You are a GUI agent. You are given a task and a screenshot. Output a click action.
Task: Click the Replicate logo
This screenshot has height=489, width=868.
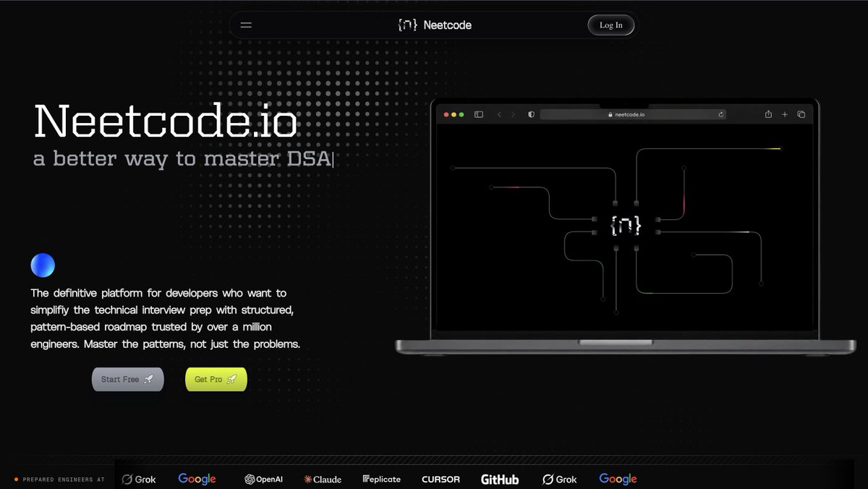point(381,479)
